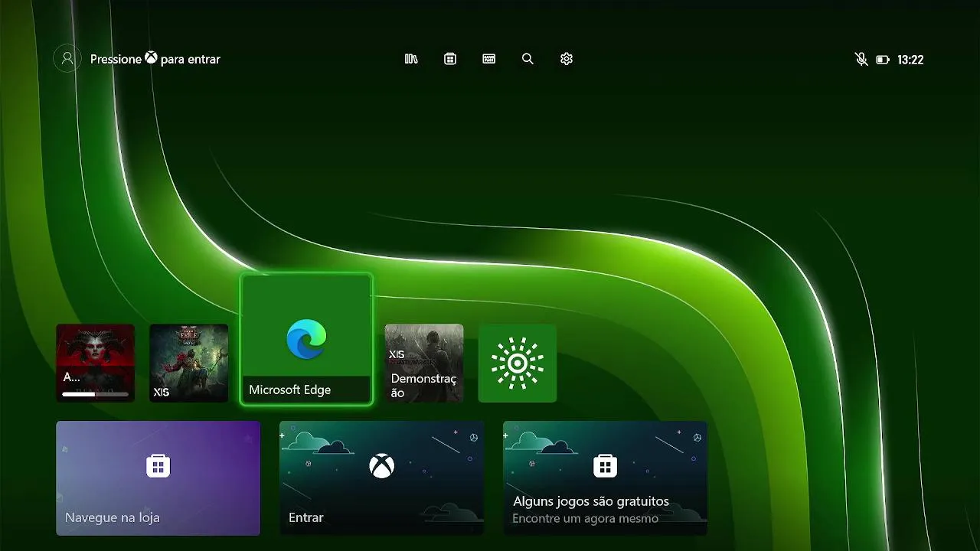Open search with the magnifier icon

tap(528, 59)
